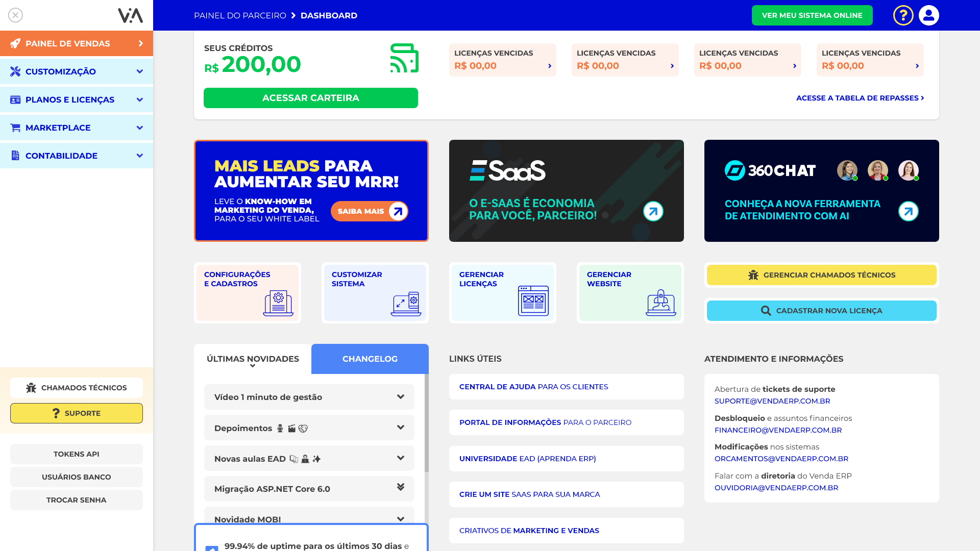Switch to the Changelog tab
The height and width of the screenshot is (551, 980).
(x=370, y=359)
